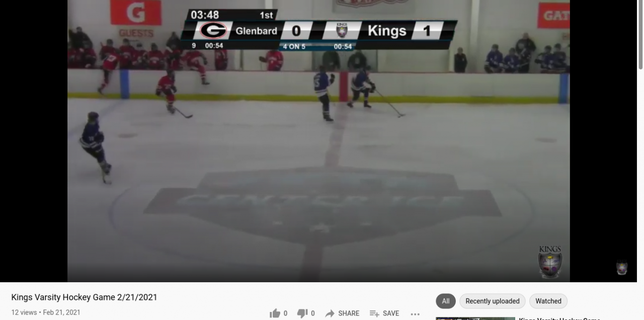Image resolution: width=644 pixels, height=320 pixels.
Task: Click the video title Kings Varsity Hockey Game
Action: 84,297
